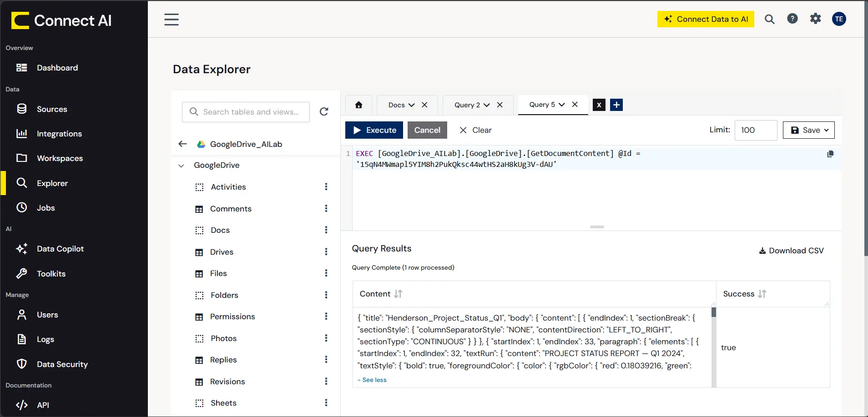The height and width of the screenshot is (417, 868).
Task: Click the refresh tables icon
Action: (x=324, y=112)
